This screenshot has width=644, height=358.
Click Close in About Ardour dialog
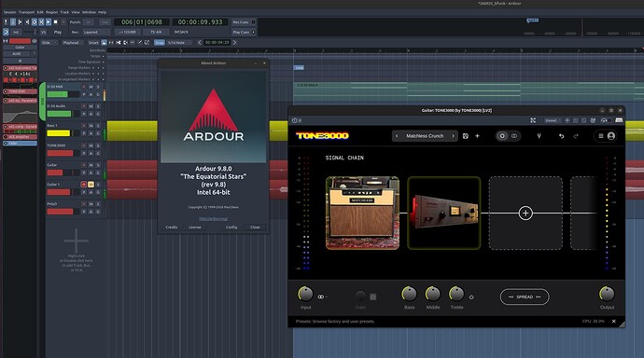click(255, 227)
